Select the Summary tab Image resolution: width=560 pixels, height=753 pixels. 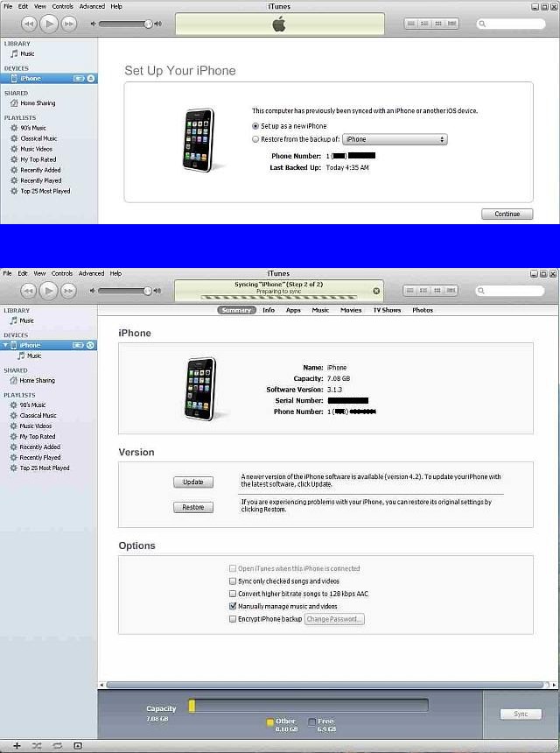[x=236, y=310]
